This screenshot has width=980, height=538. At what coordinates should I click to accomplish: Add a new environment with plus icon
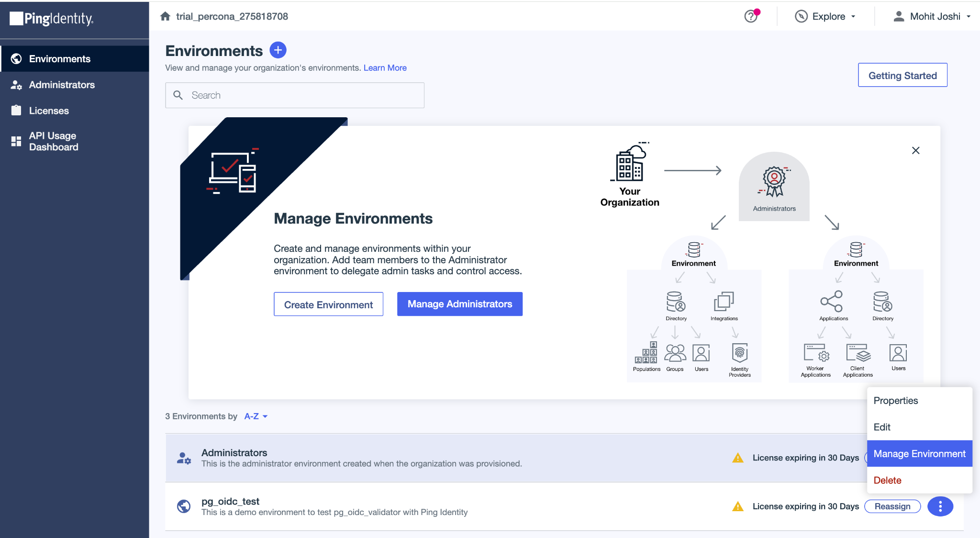click(278, 50)
